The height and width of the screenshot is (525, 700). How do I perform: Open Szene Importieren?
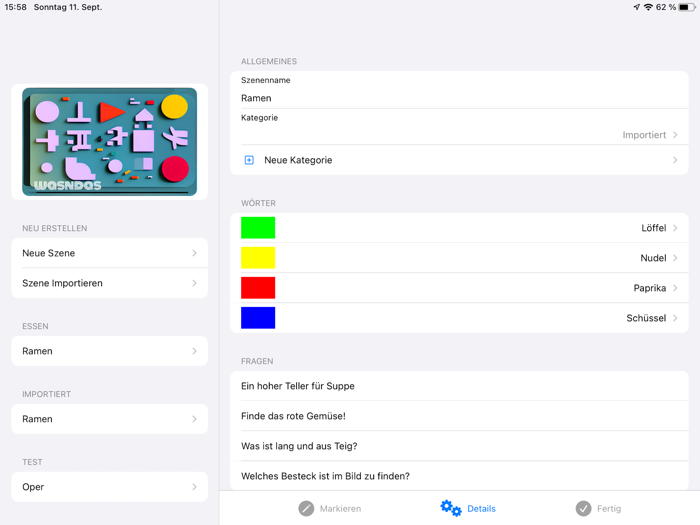click(109, 283)
